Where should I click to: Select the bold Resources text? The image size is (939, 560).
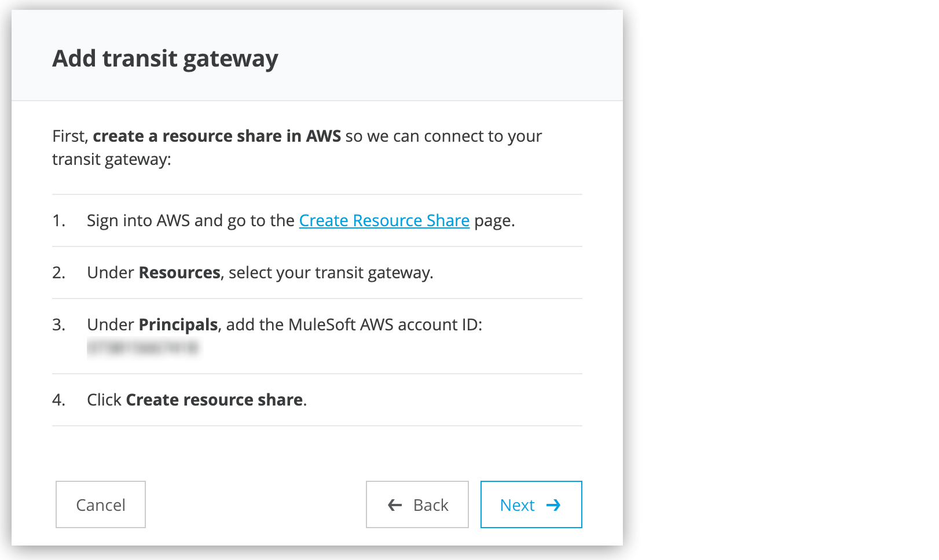[x=179, y=272]
